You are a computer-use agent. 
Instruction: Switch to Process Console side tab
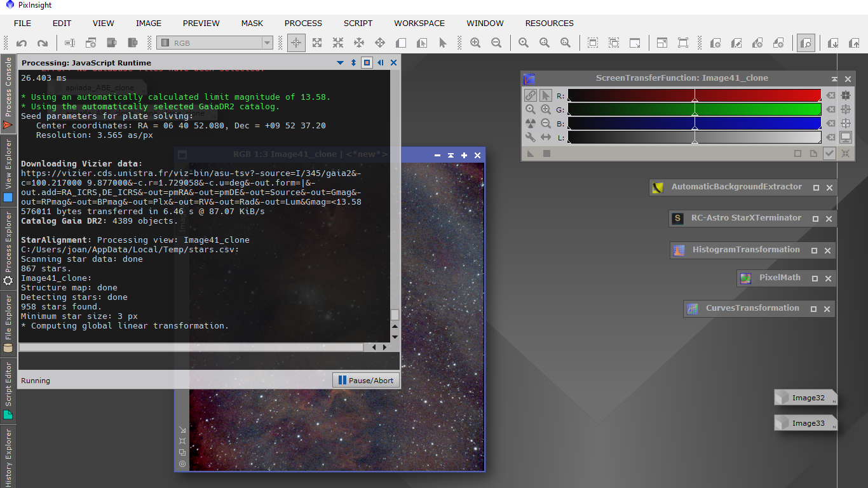pos(8,94)
